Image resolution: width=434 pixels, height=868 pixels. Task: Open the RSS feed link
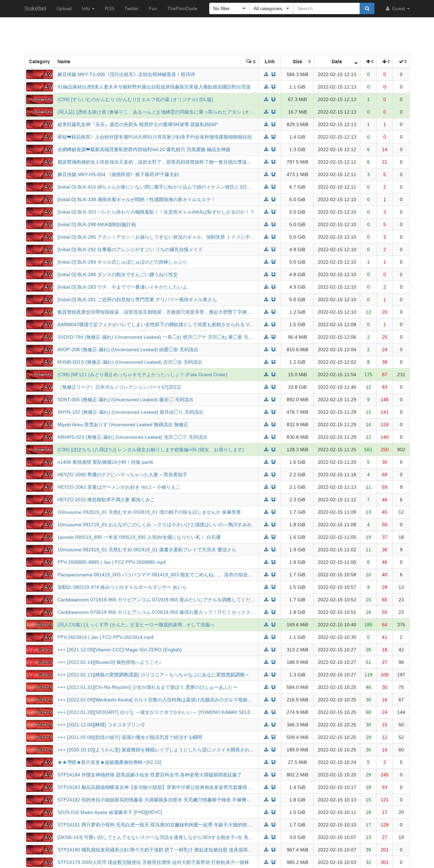pos(110,8)
